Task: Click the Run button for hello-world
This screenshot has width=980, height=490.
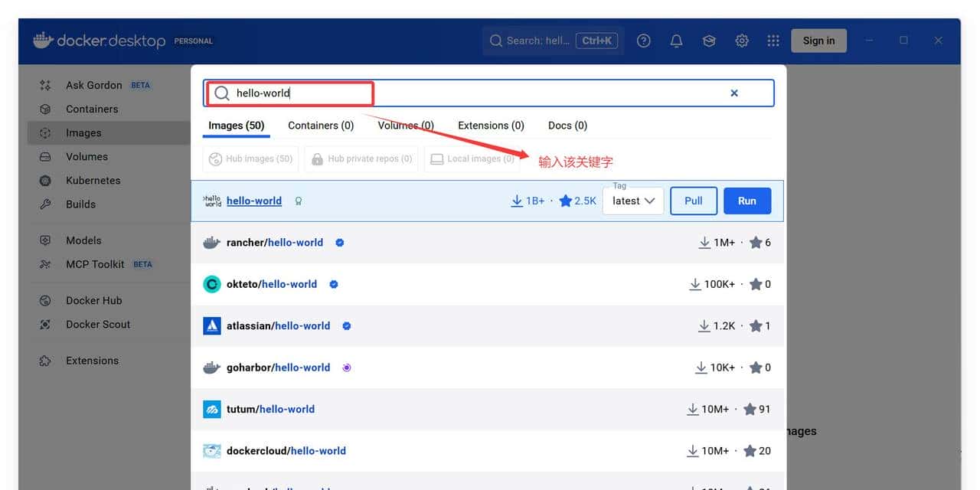Action: coord(746,201)
